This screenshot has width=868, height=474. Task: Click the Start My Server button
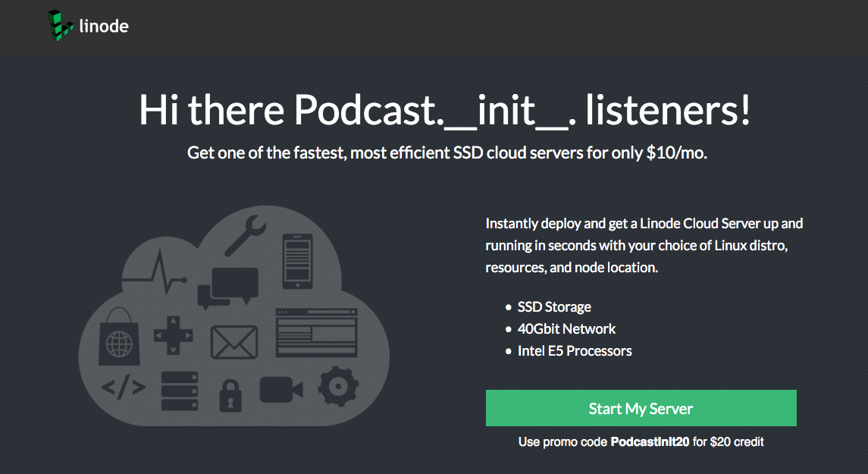(x=641, y=408)
